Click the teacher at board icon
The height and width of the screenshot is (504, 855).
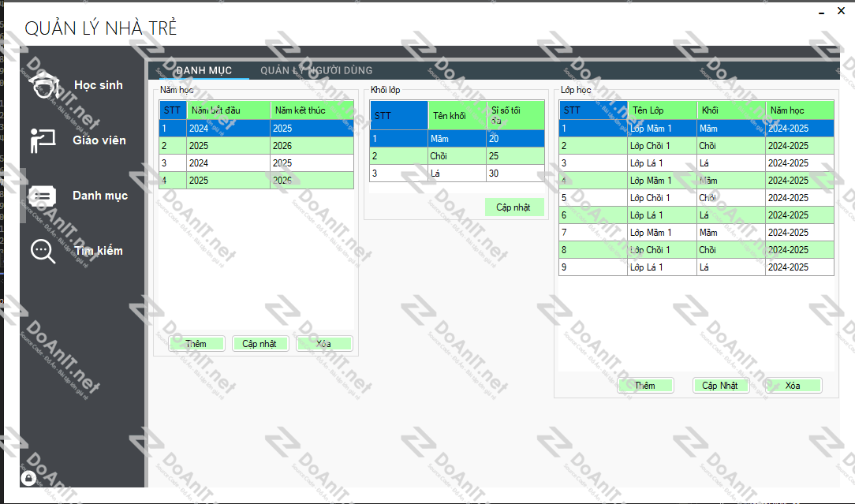coord(43,140)
